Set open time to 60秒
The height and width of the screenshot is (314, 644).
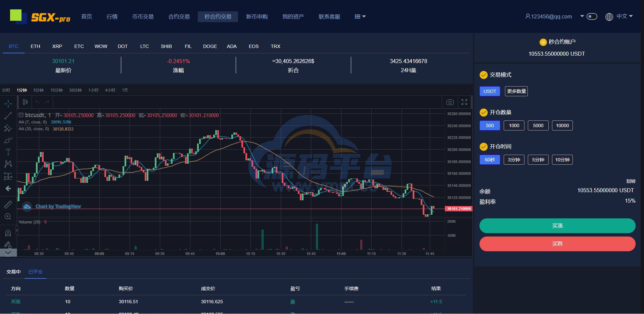[x=490, y=160]
